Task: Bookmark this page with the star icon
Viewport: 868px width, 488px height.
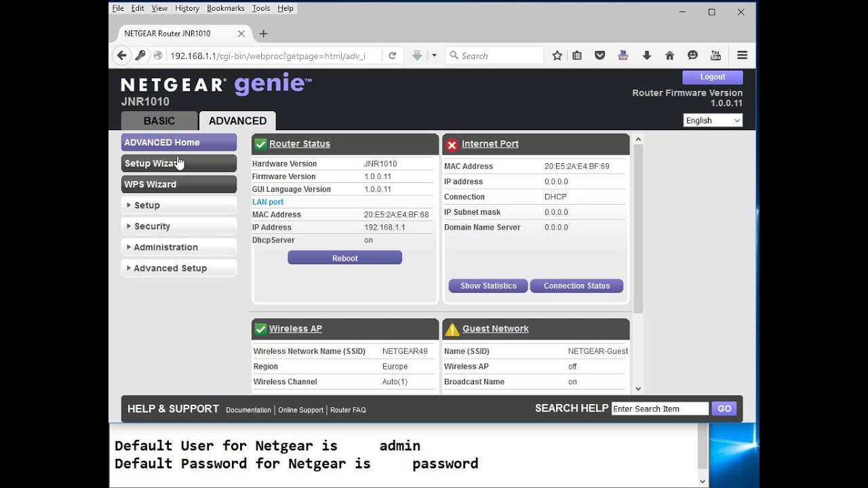Action: coord(557,56)
